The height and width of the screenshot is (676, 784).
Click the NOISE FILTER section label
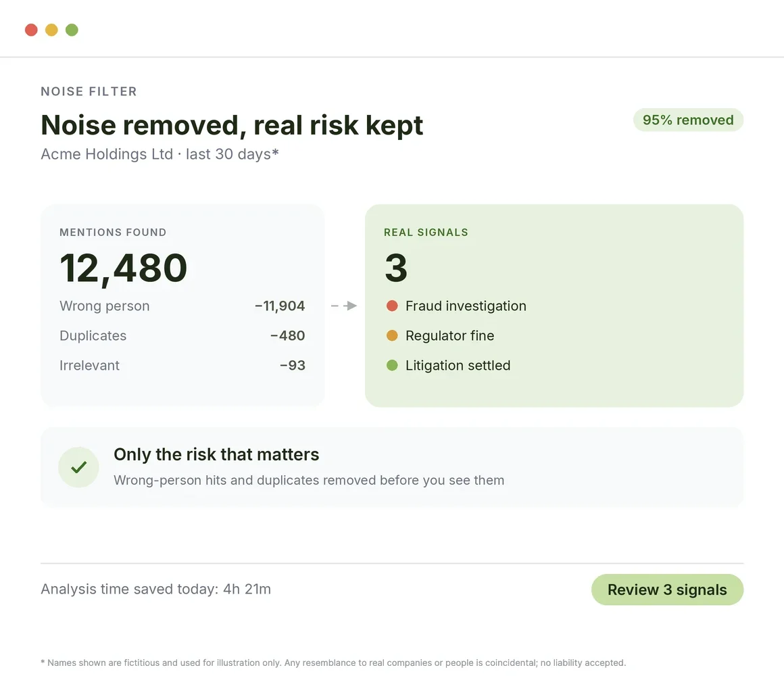(89, 91)
